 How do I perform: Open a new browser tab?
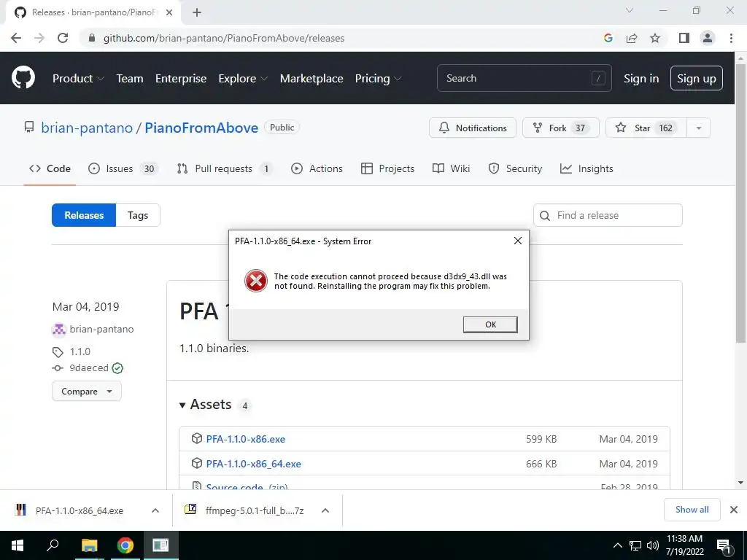tap(197, 12)
